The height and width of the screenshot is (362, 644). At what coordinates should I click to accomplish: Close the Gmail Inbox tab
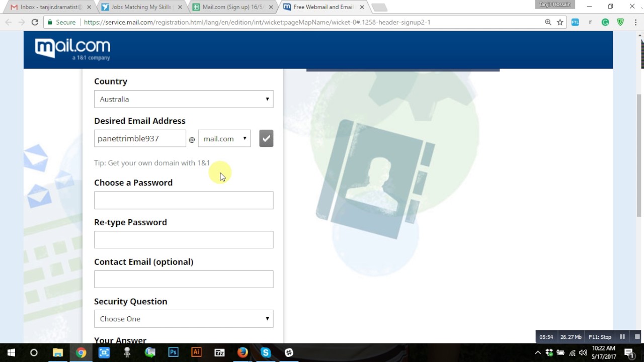[90, 7]
